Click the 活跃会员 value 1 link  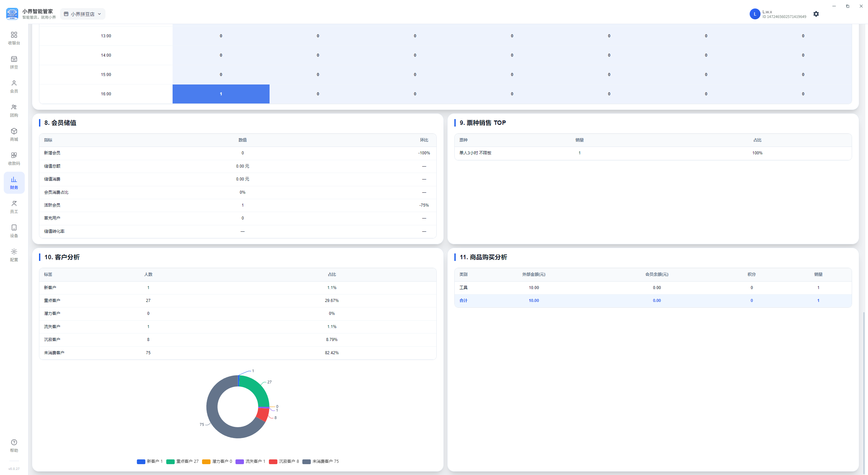(x=242, y=205)
